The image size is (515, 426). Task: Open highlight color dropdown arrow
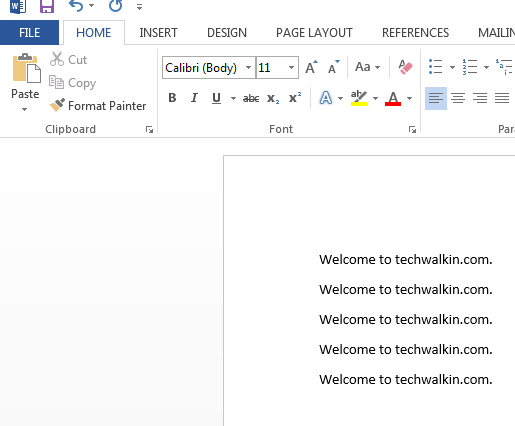click(x=376, y=98)
